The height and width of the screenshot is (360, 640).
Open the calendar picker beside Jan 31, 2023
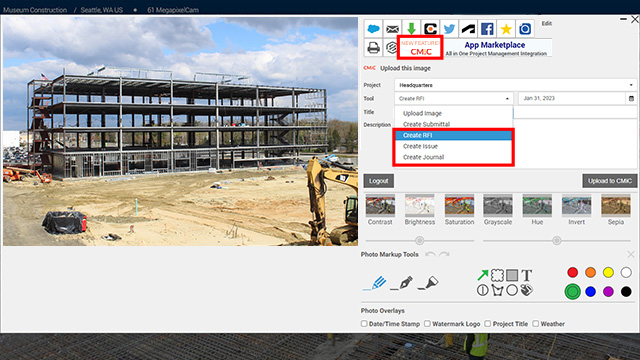631,98
